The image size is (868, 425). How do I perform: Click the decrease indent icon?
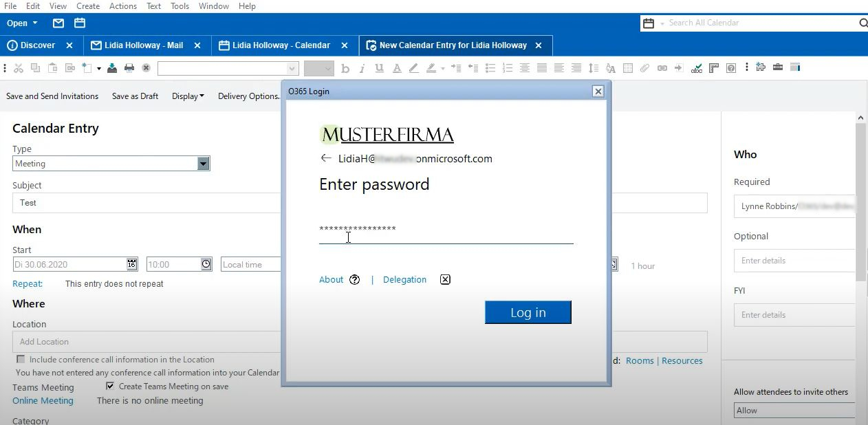click(x=473, y=68)
